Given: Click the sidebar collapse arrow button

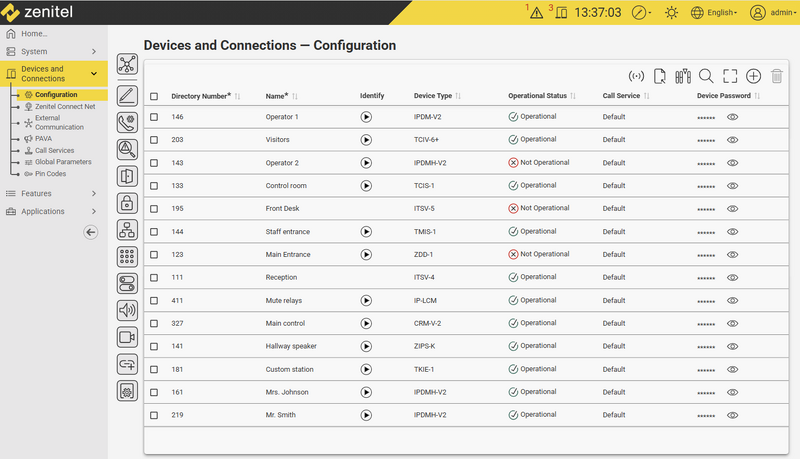Looking at the screenshot, I should 91,233.
